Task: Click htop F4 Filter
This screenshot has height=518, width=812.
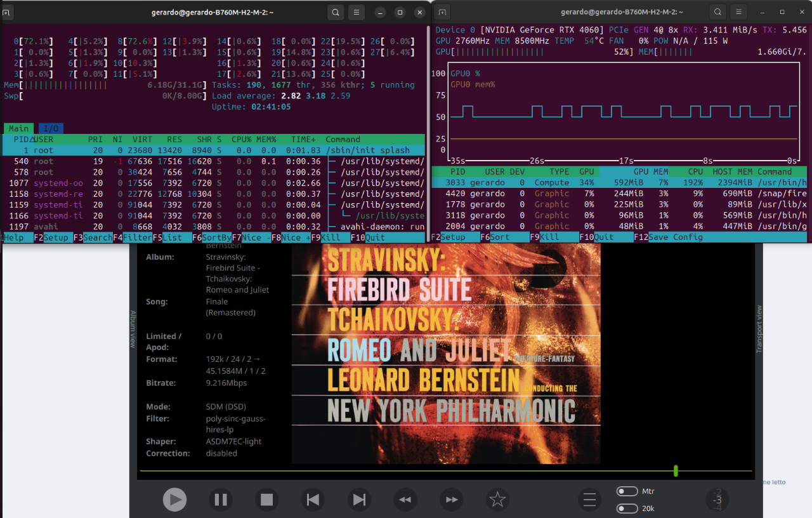Action: tap(132, 237)
